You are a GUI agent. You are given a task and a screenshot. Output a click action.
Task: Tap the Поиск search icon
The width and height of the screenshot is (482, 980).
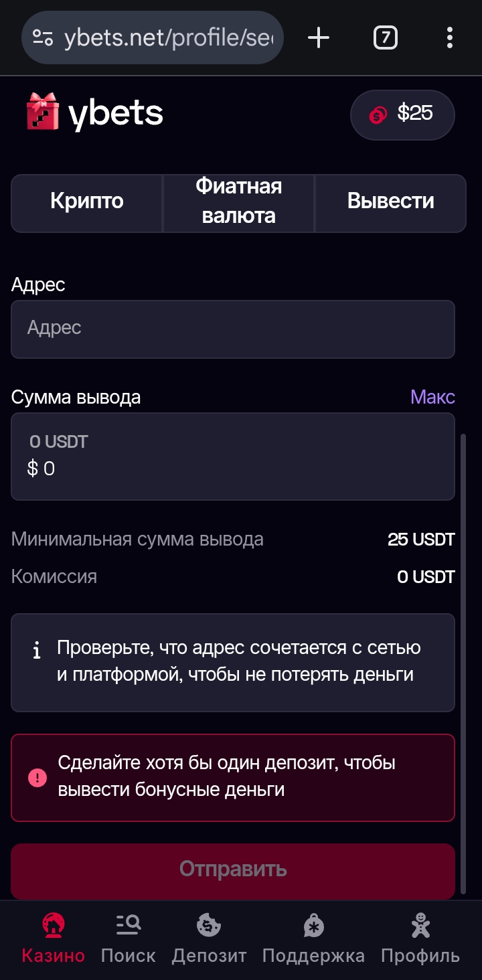pos(128,926)
